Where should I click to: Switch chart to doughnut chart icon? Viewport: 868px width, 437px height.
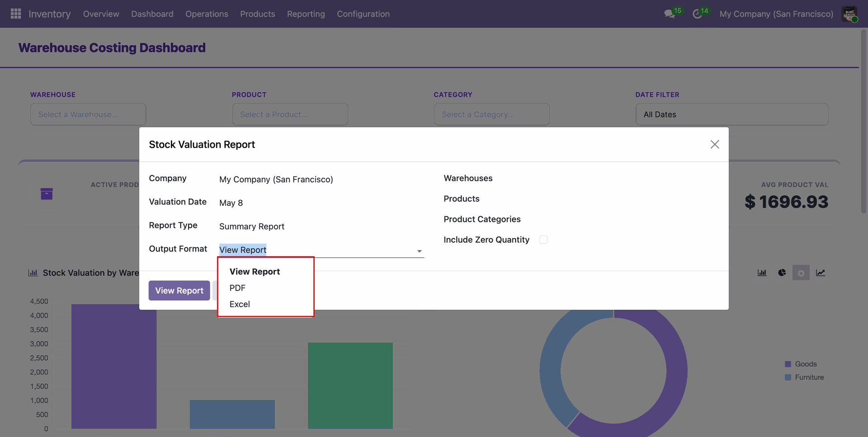pos(801,273)
